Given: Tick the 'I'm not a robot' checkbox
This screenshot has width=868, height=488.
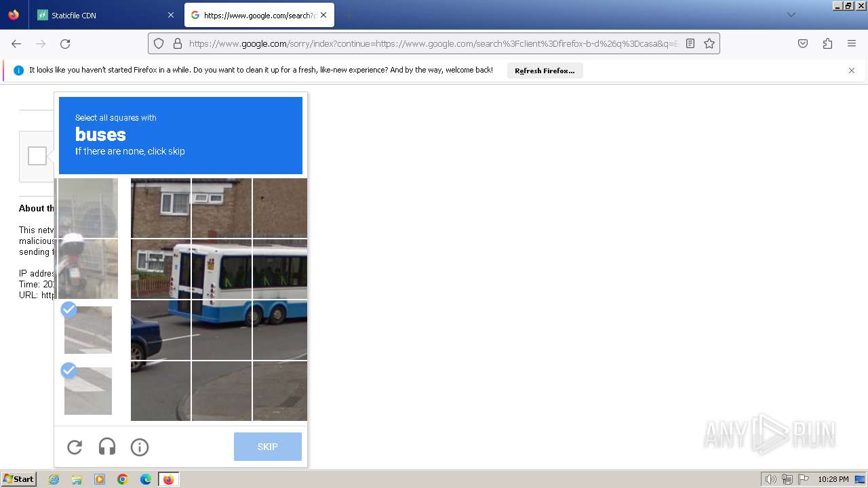Looking at the screenshot, I should pos(37,156).
